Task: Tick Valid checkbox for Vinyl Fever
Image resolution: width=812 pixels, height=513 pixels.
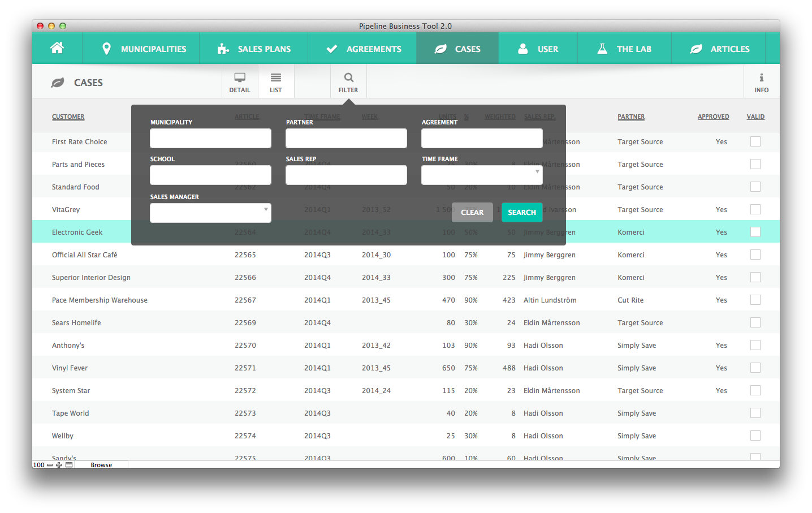Action: [x=755, y=368]
